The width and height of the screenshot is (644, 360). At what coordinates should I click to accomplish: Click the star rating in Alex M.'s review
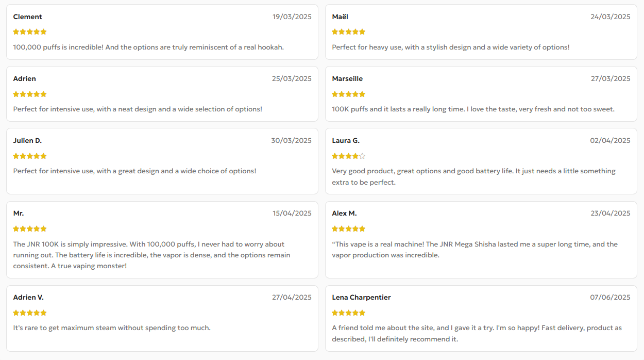348,229
